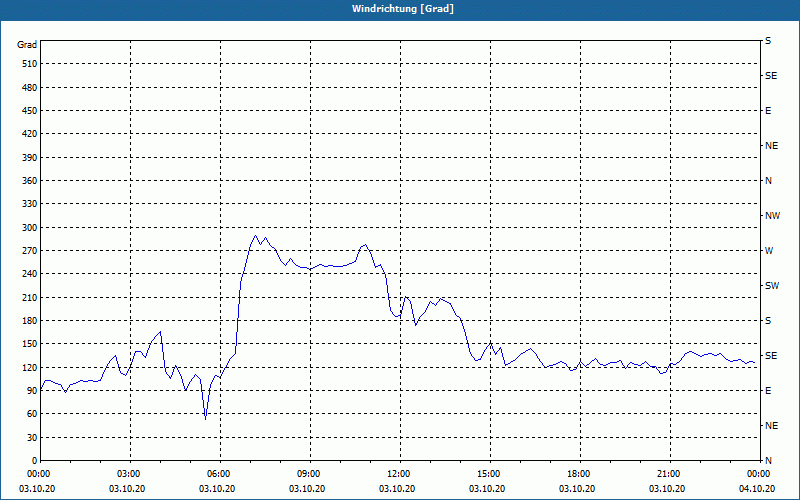This screenshot has height=500, width=800.
Task: Click the y-axis value "300"
Action: click(x=30, y=228)
